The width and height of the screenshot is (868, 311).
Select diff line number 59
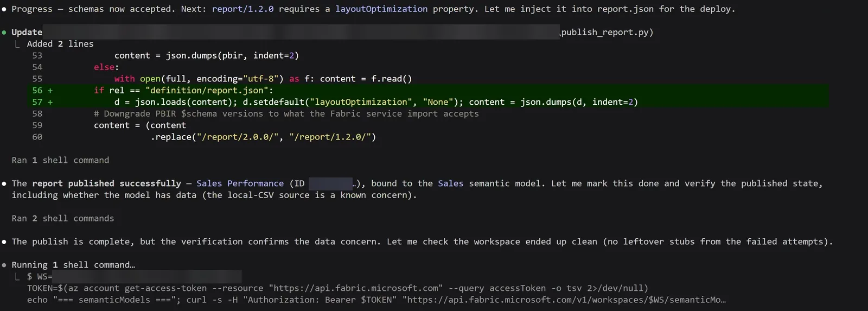click(x=37, y=125)
